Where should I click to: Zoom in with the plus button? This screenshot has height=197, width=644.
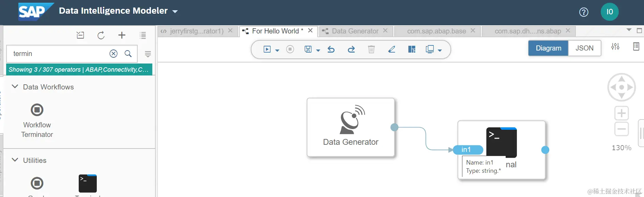pyautogui.click(x=622, y=113)
